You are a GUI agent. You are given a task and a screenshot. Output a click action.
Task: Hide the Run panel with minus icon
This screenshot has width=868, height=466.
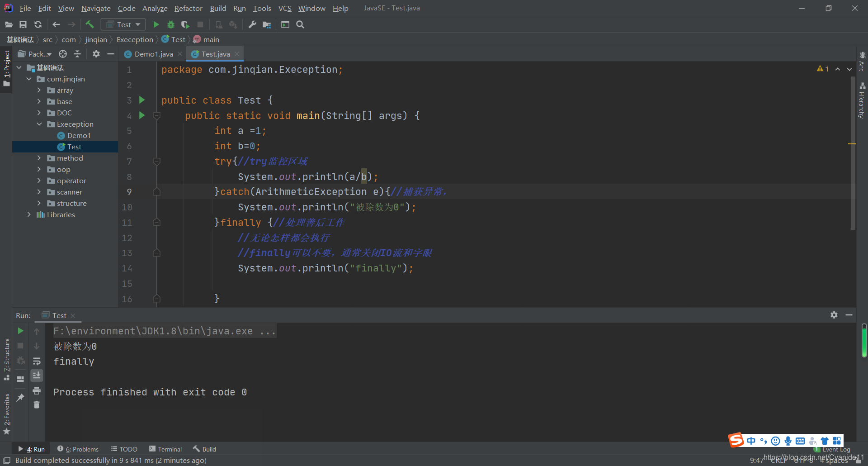point(849,315)
